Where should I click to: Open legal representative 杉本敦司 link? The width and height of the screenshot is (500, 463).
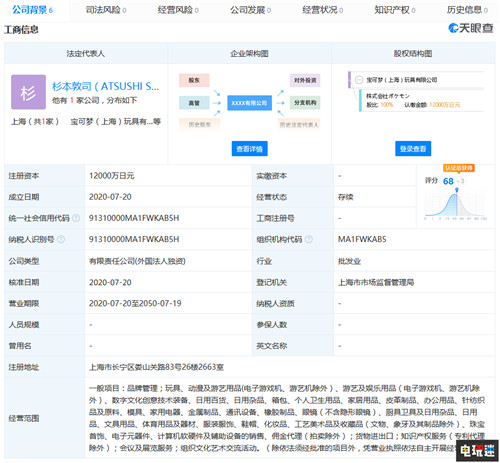[x=105, y=86]
